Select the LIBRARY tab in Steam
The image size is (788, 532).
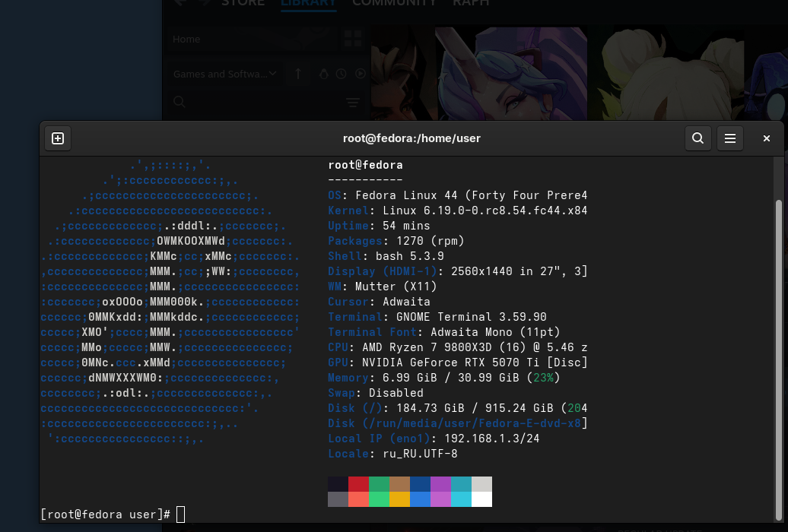[x=309, y=2]
